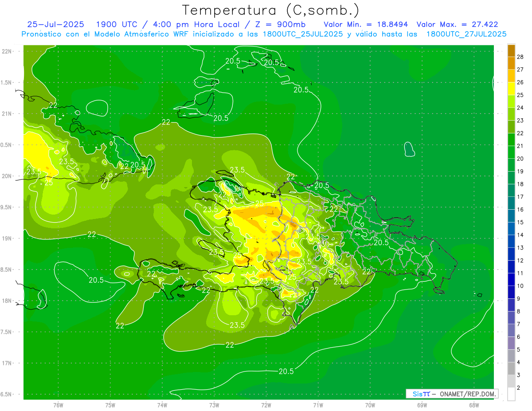Pick the legend swatch between 19 and 20

pyautogui.click(x=511, y=165)
